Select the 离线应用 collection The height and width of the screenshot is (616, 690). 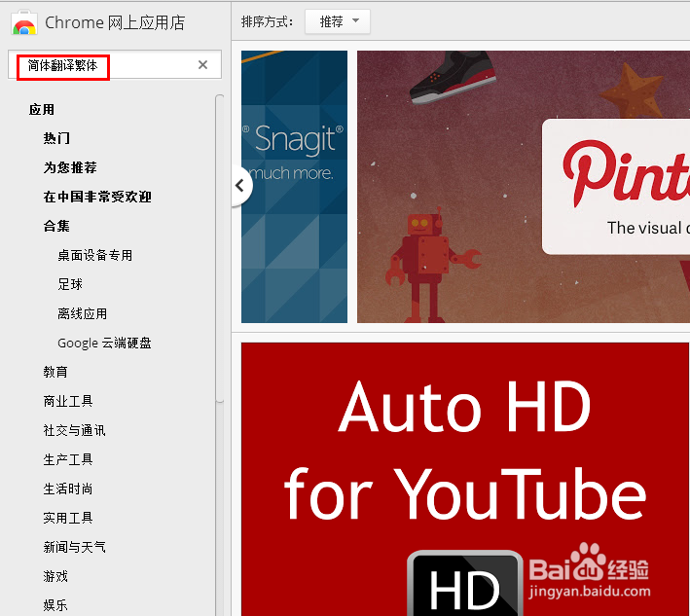pyautogui.click(x=83, y=313)
